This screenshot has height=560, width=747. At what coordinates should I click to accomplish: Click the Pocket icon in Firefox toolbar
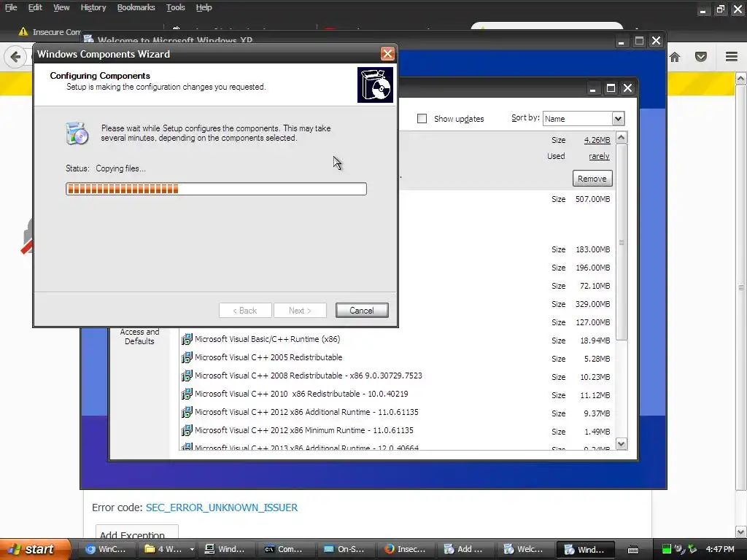point(701,57)
